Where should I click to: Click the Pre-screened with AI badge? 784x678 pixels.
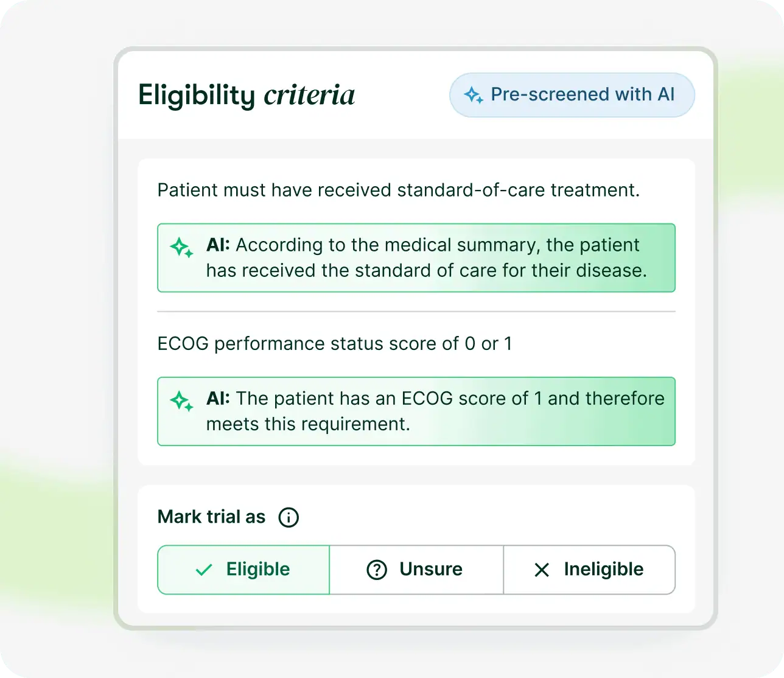click(x=572, y=95)
